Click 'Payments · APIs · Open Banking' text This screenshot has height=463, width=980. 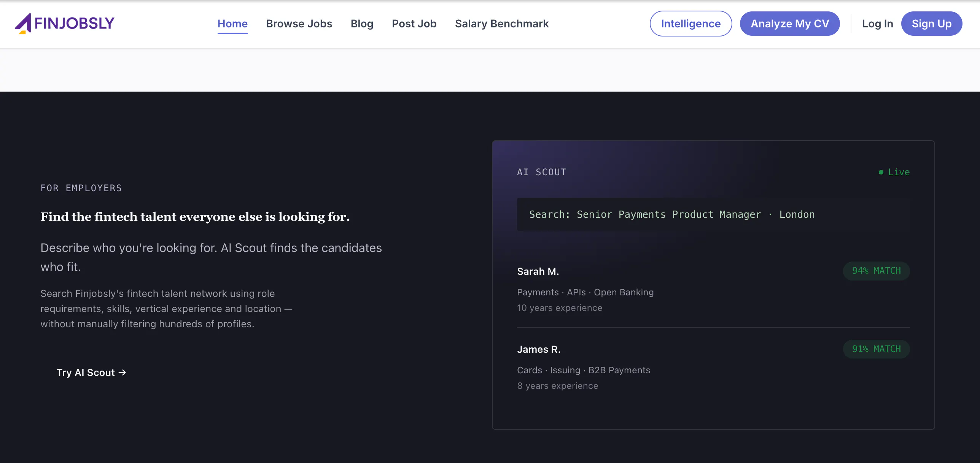pos(585,292)
